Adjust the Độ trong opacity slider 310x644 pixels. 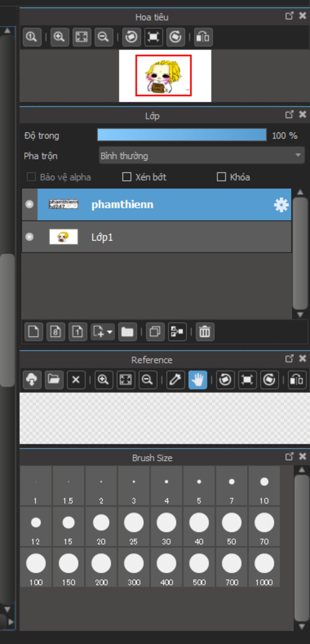[x=182, y=135]
